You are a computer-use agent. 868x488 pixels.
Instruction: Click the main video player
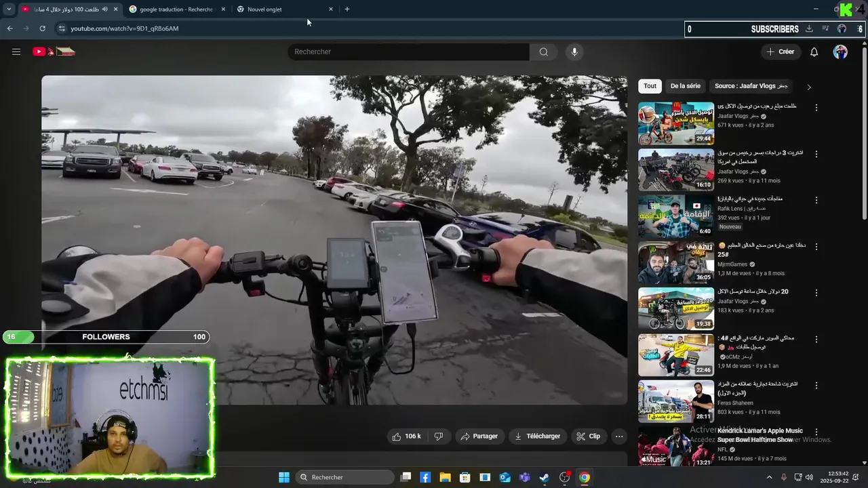pos(334,240)
